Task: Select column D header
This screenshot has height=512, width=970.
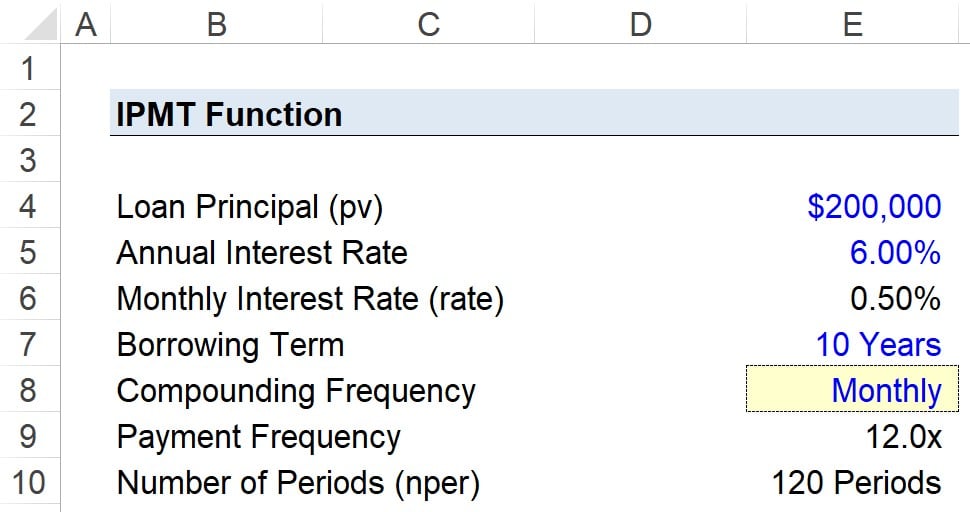Action: (x=640, y=22)
